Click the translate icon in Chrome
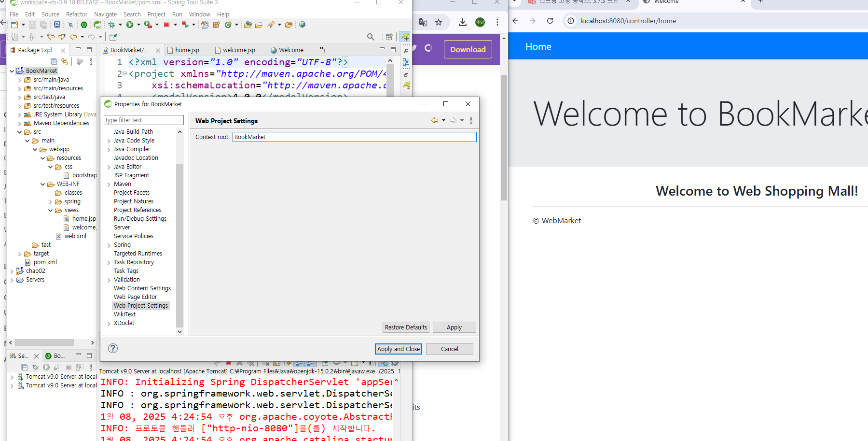The height and width of the screenshot is (441, 868). pos(423,22)
